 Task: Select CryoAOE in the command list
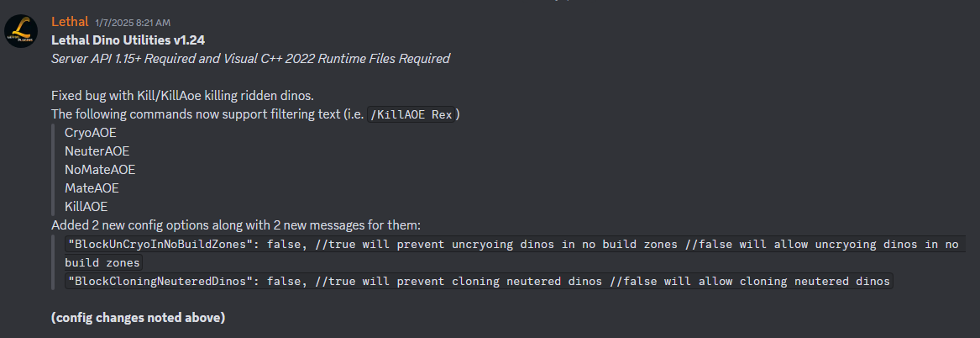(90, 132)
